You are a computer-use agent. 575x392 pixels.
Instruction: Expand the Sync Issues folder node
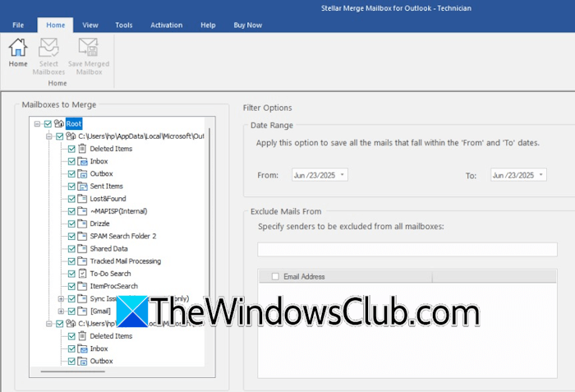coord(61,299)
